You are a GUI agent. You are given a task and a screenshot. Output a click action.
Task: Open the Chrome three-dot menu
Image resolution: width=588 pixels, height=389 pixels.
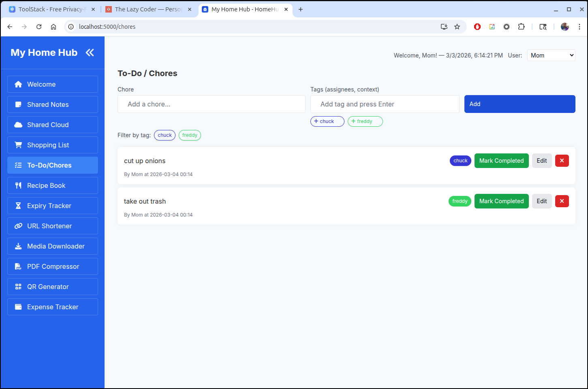coord(579,27)
